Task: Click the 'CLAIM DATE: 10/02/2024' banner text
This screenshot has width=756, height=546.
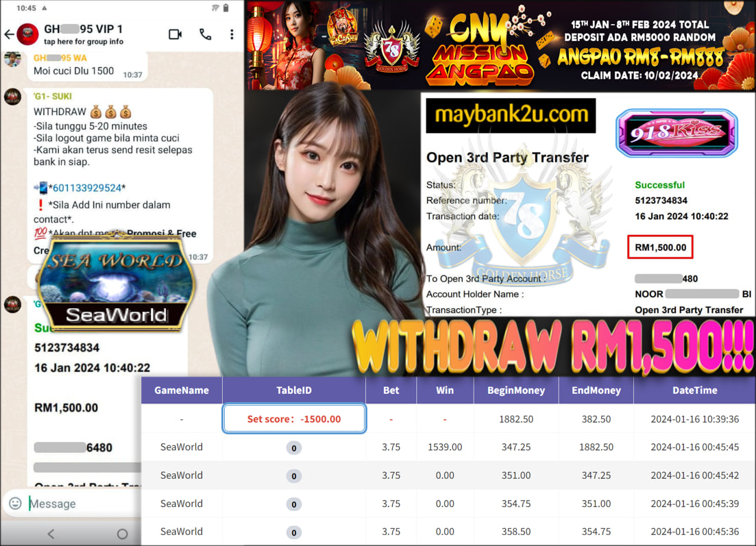Action: point(639,75)
